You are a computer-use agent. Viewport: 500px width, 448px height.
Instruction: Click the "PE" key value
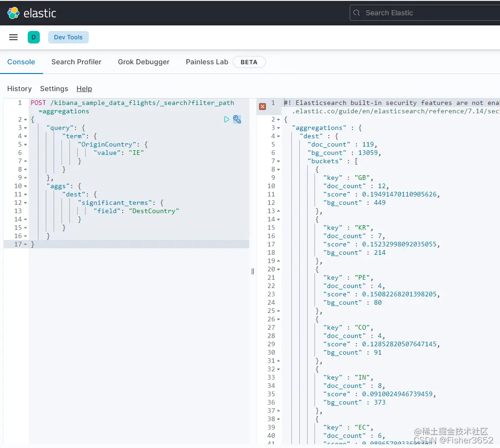362,278
